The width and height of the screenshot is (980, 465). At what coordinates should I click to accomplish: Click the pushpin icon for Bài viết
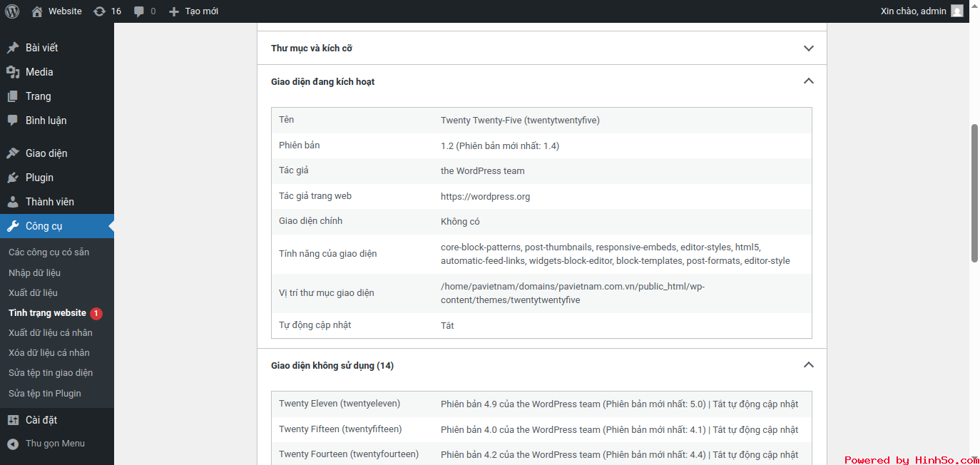(x=13, y=48)
